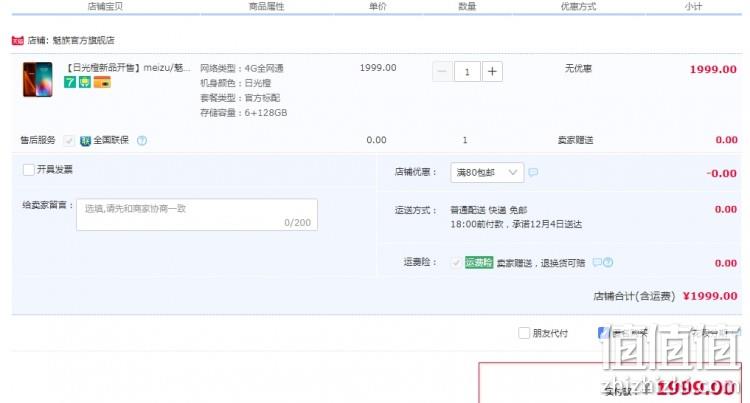The width and height of the screenshot is (750, 403).
Task: Click the 存储容量：6+128GB attribute text
Action: 243,113
